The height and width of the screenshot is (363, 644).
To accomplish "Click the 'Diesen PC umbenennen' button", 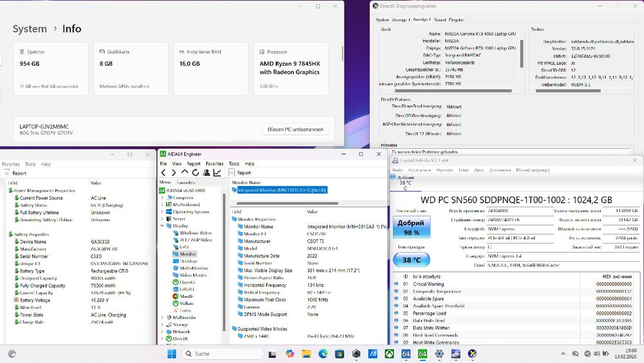I will tap(297, 129).
